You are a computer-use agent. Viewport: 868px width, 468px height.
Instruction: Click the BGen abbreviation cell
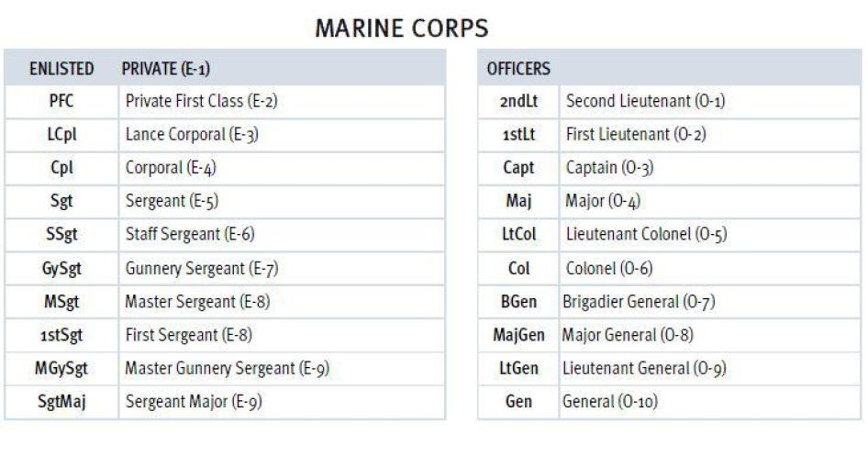coord(518,302)
